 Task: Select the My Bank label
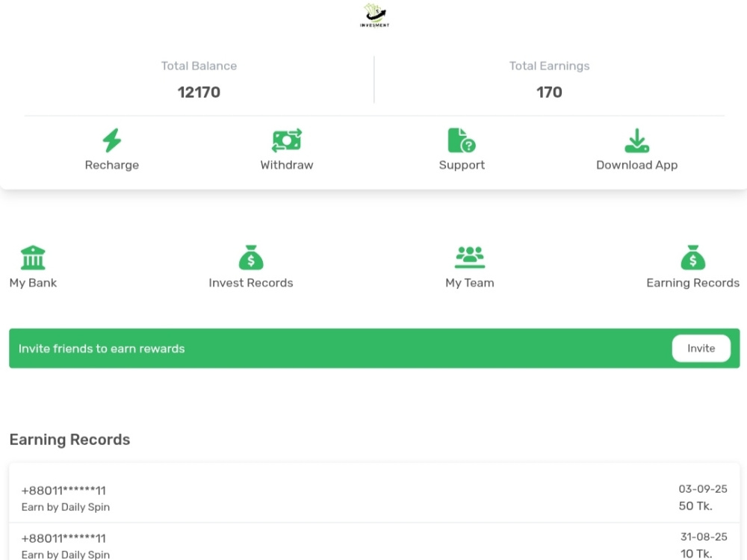(x=33, y=283)
